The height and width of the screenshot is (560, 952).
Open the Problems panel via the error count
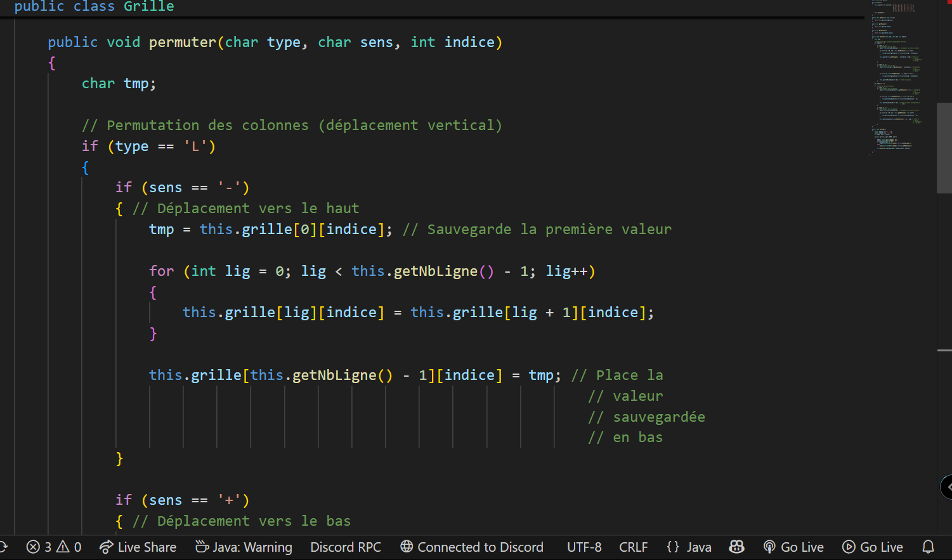click(x=38, y=547)
